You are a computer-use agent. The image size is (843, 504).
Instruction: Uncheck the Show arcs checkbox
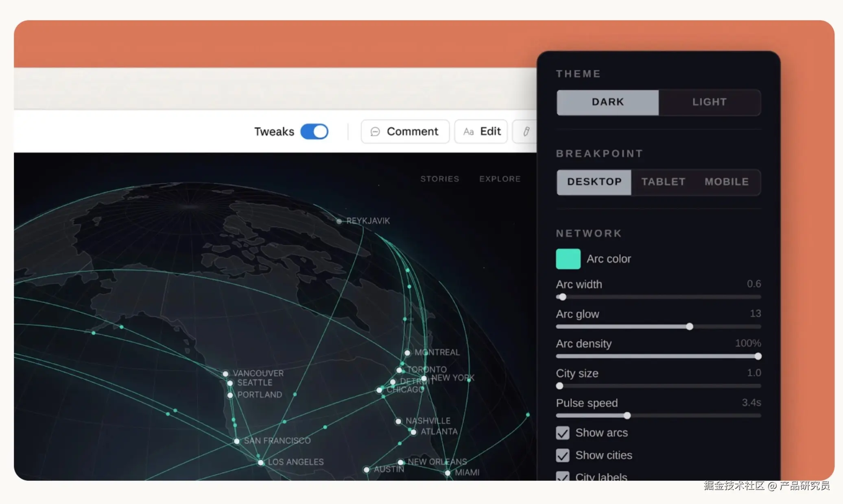click(563, 433)
